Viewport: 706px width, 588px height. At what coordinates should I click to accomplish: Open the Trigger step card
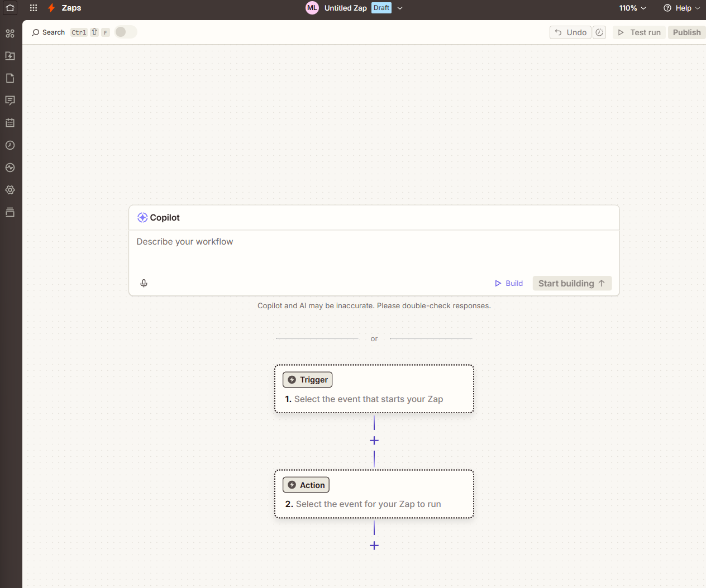point(374,389)
